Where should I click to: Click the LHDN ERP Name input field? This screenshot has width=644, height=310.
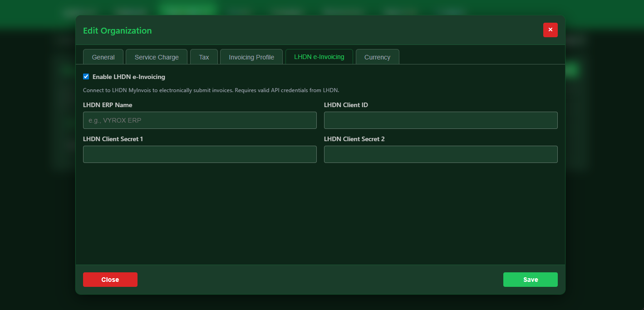tap(200, 120)
